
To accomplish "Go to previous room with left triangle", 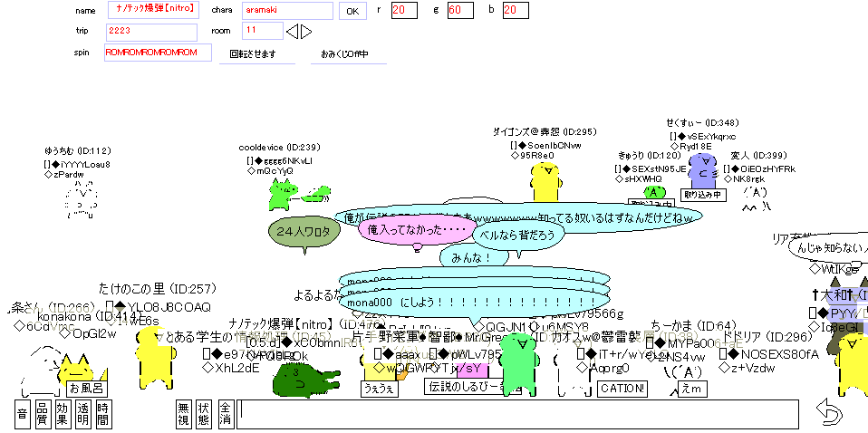I will click(292, 32).
